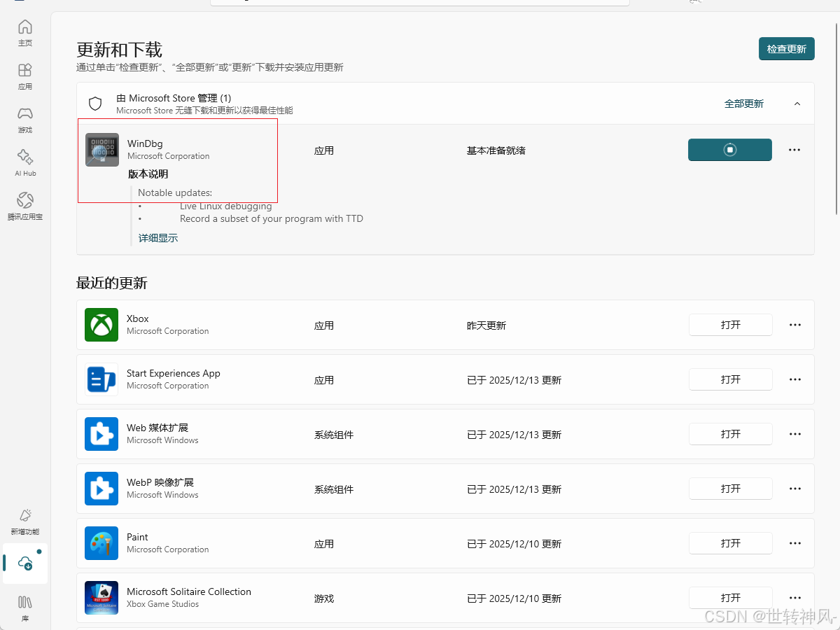840x630 pixels.
Task: Click the Paint app icon
Action: pos(101,543)
